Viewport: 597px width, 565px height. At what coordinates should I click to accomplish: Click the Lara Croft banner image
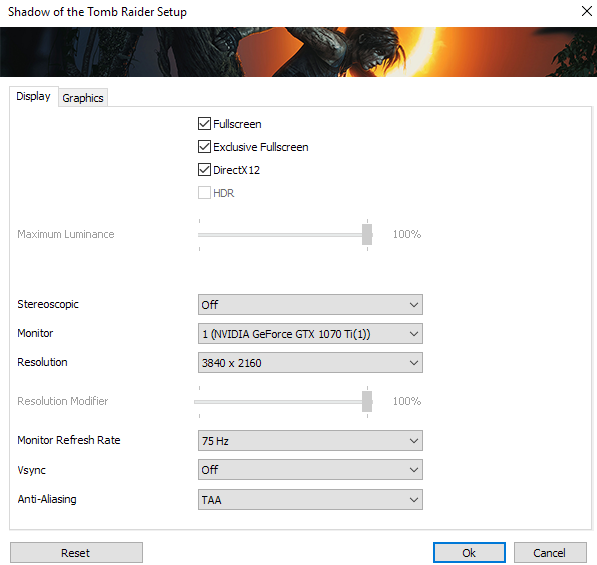pos(298,52)
